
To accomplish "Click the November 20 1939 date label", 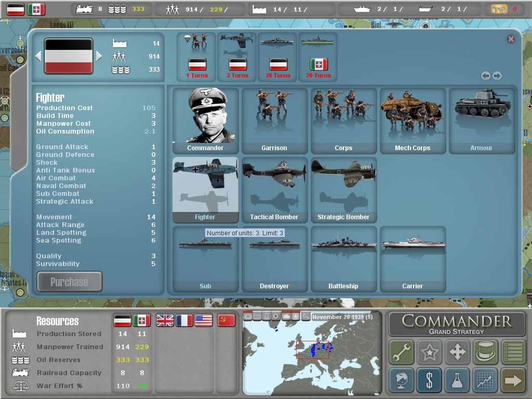I will coord(342,317).
